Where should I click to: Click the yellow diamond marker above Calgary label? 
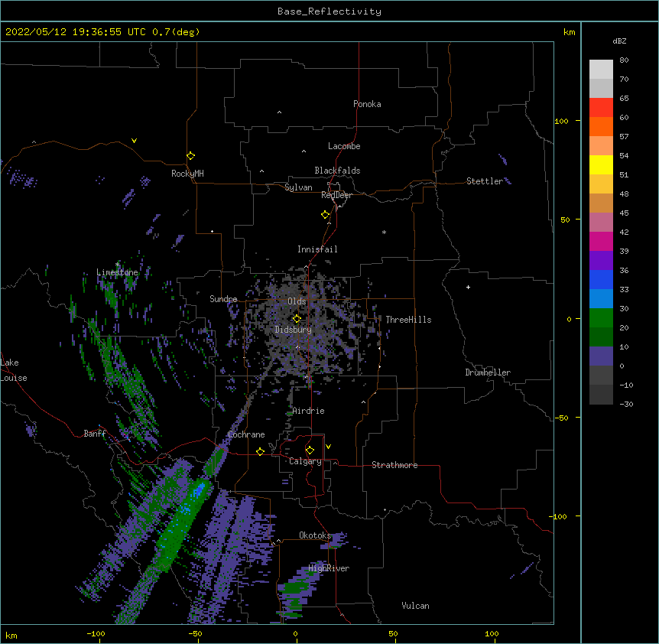pyautogui.click(x=310, y=450)
